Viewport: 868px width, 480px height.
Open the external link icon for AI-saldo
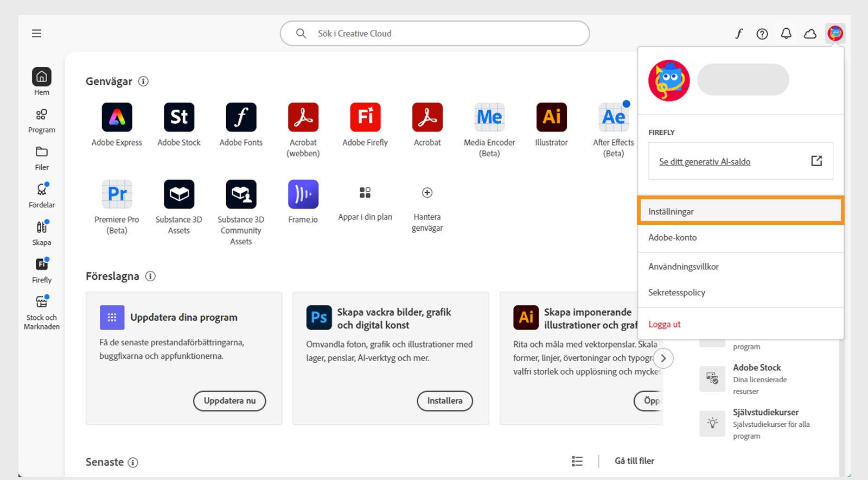816,161
